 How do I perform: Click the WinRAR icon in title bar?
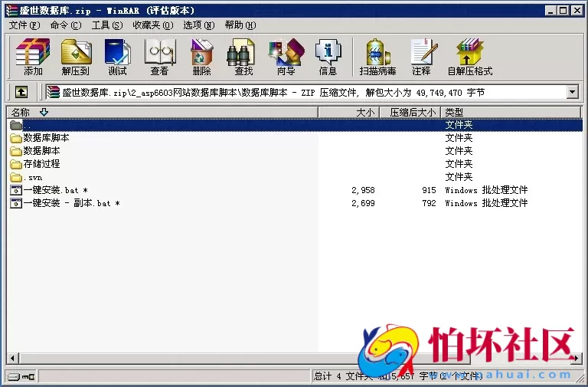pos(12,10)
